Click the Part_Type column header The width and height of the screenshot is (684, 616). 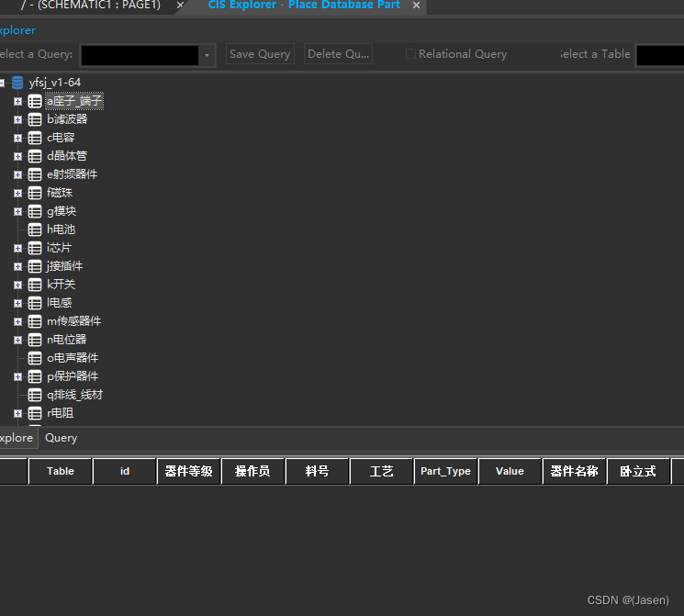(445, 471)
